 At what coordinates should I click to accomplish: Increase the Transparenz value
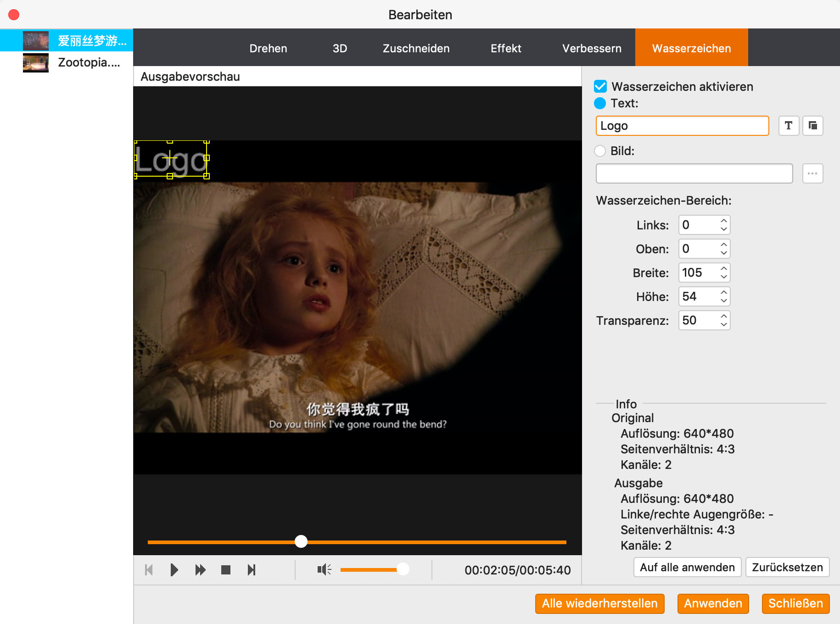(724, 316)
